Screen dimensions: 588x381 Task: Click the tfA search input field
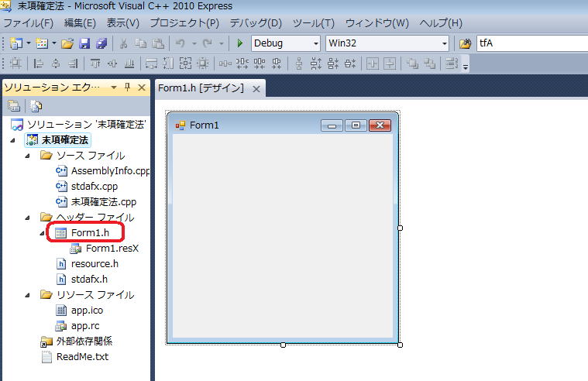point(531,43)
